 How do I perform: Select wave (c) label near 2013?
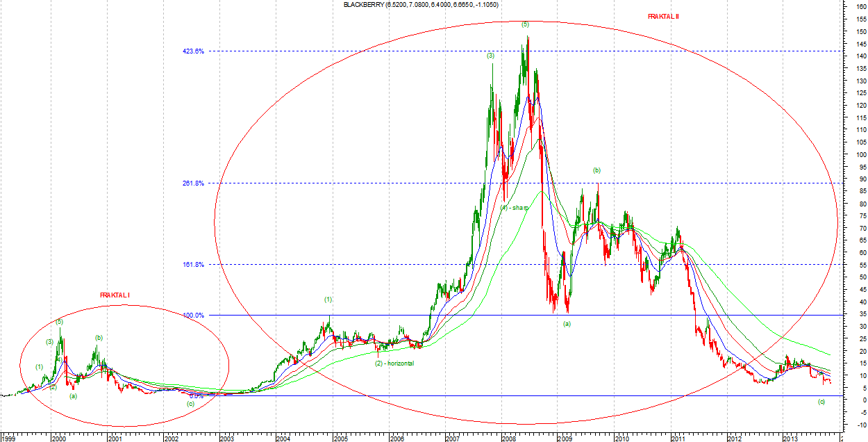[821, 402]
